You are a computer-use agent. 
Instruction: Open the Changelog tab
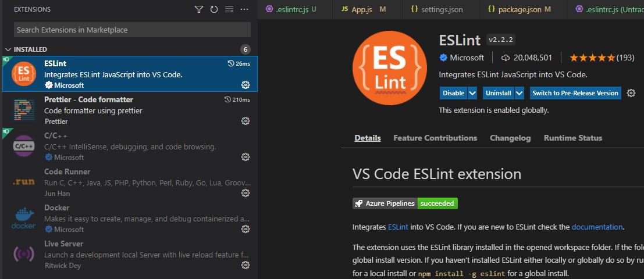click(510, 138)
